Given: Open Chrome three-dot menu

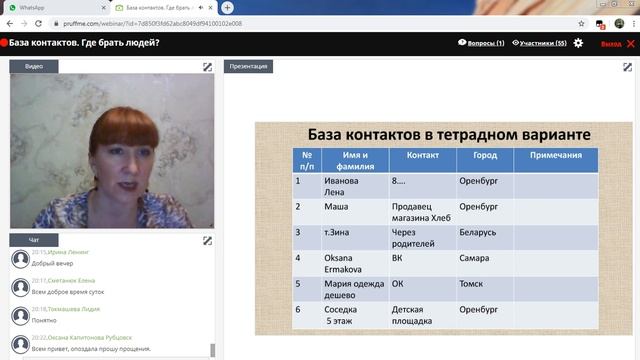Looking at the screenshot, I should 634,24.
